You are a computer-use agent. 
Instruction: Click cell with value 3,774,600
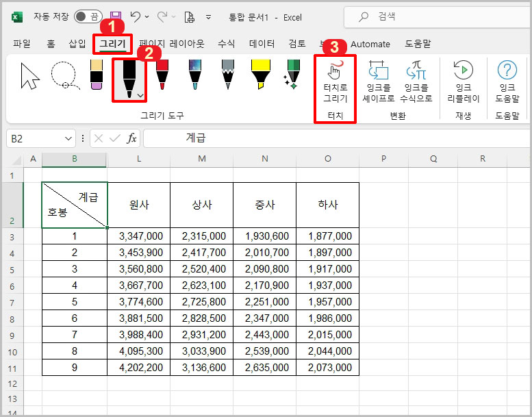tap(139, 302)
